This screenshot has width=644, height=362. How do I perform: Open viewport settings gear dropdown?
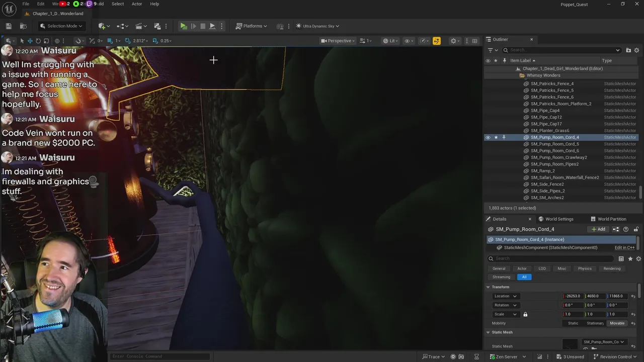(x=454, y=41)
